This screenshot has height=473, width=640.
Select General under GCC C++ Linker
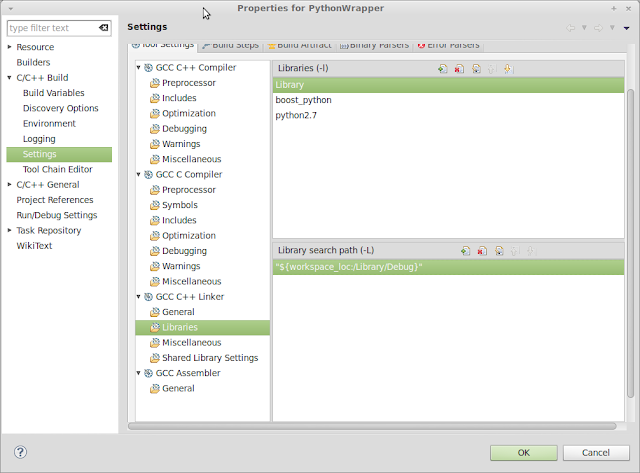[x=178, y=312]
